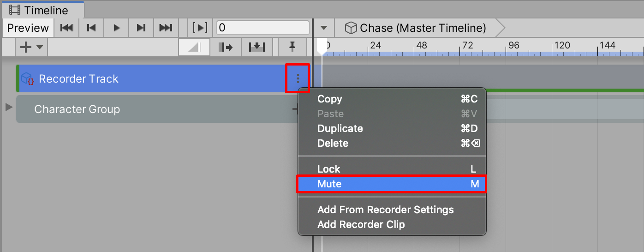Screen dimensions: 644x252
Task: Click the Recorder Track three-dot menu icon
Action: point(298,79)
